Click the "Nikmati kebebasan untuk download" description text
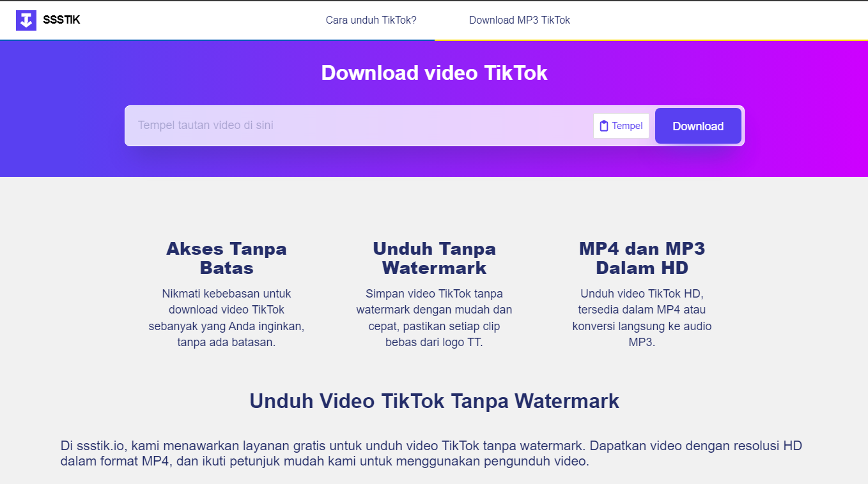This screenshot has width=868, height=484. (x=226, y=318)
